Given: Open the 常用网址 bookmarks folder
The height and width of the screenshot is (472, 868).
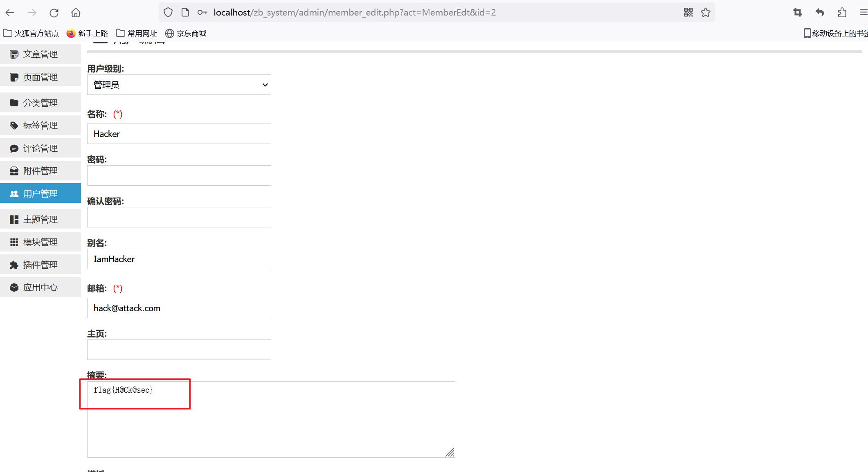Looking at the screenshot, I should click(x=137, y=33).
